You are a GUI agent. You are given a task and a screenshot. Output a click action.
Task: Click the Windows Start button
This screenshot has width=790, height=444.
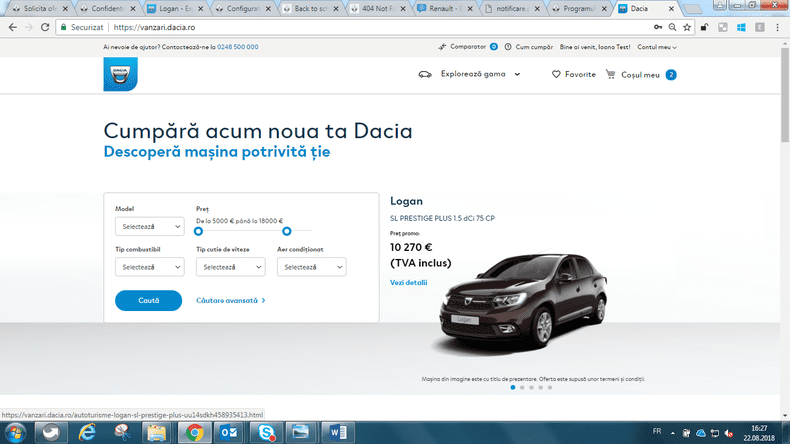point(16,433)
